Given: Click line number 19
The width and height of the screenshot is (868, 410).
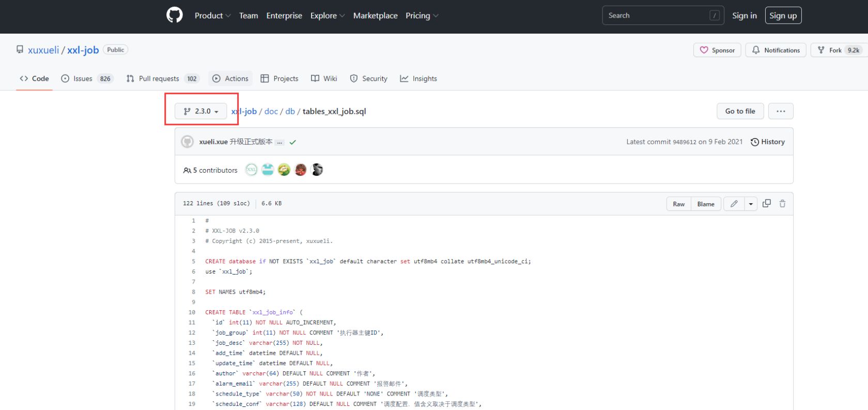Looking at the screenshot, I should pos(192,404).
